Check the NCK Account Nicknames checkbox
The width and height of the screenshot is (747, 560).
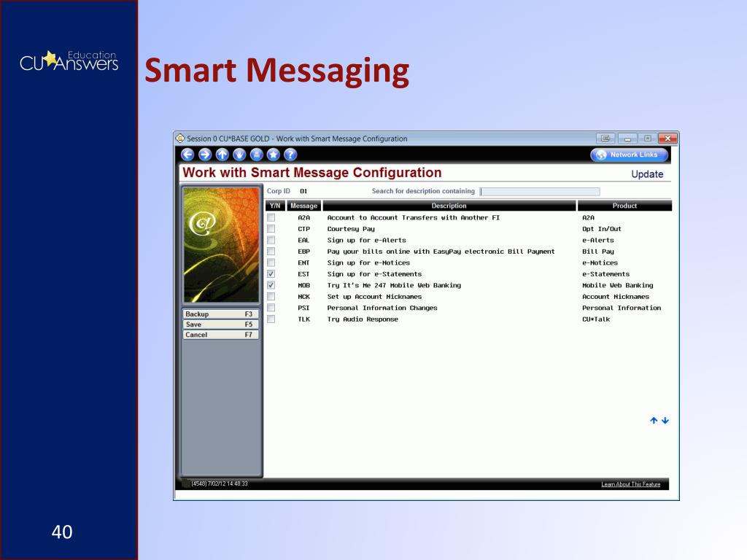coord(271,296)
